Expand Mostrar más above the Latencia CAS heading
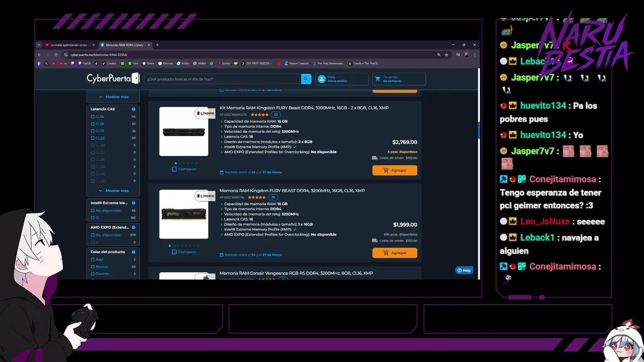This screenshot has height=362, width=644. [114, 97]
